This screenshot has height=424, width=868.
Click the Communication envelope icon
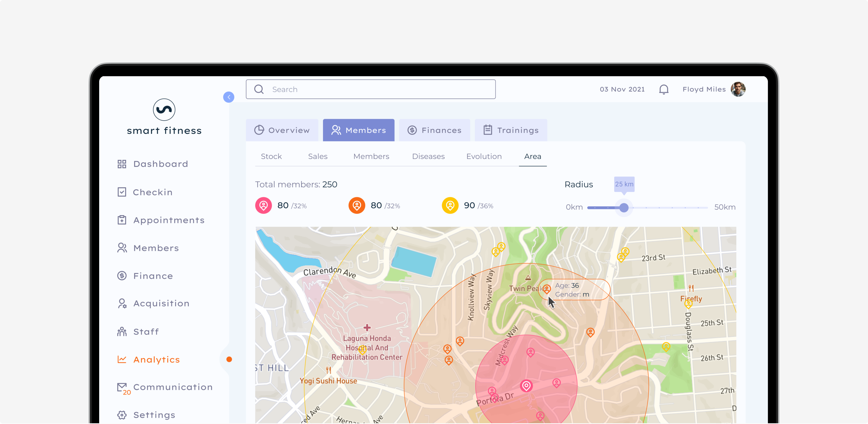pos(122,387)
